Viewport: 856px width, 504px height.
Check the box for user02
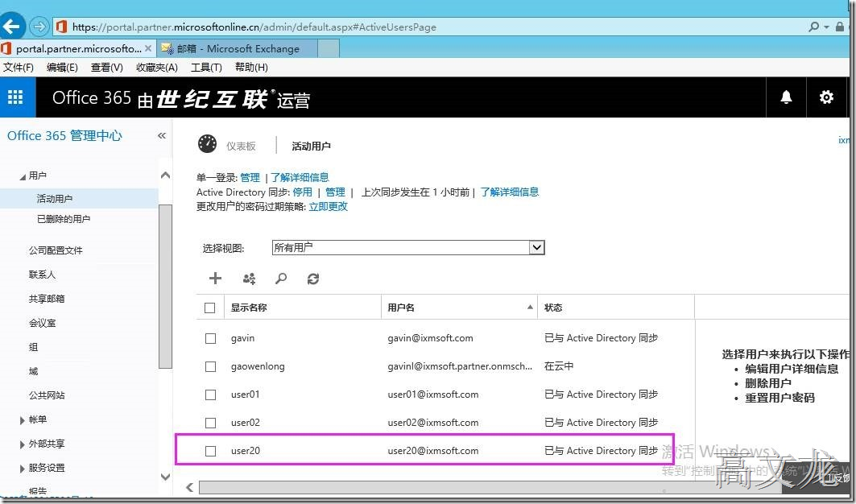(x=210, y=423)
